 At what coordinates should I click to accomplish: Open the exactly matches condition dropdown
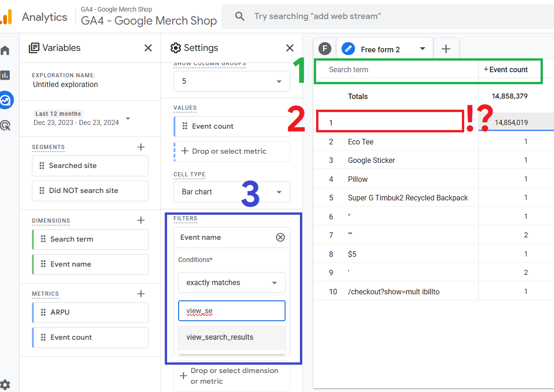click(x=232, y=282)
